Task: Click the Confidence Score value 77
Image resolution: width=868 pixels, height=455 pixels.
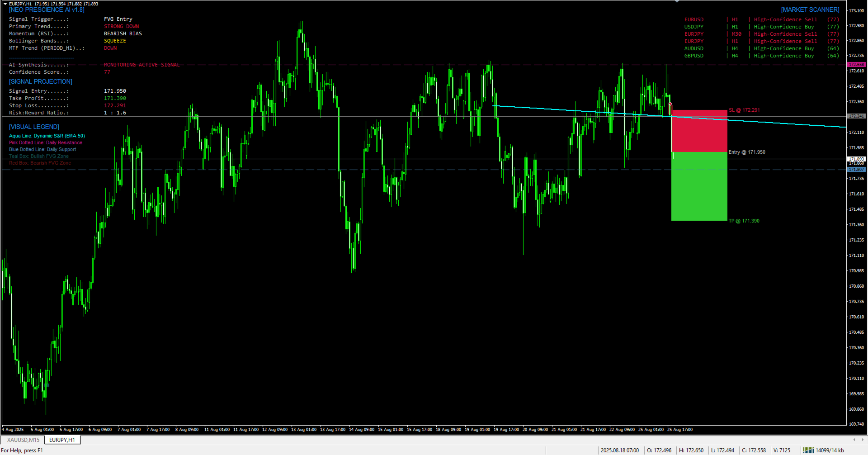Action: [x=107, y=72]
